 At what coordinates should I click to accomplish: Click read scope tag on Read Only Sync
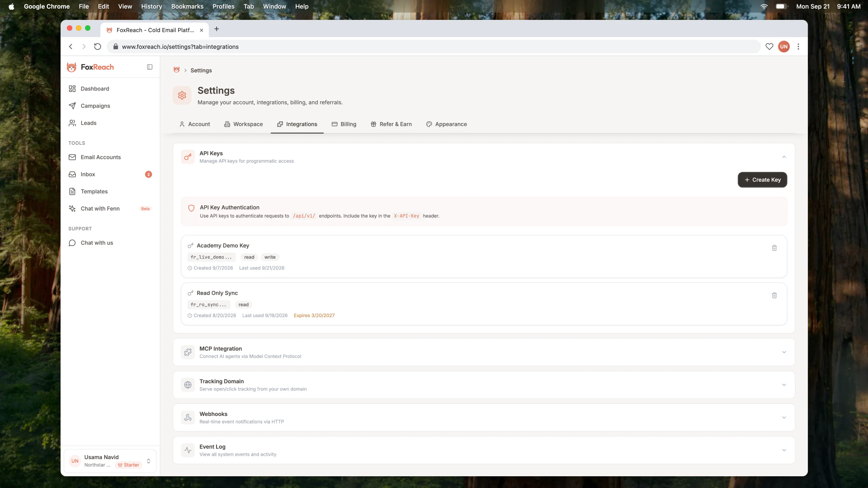pos(243,305)
